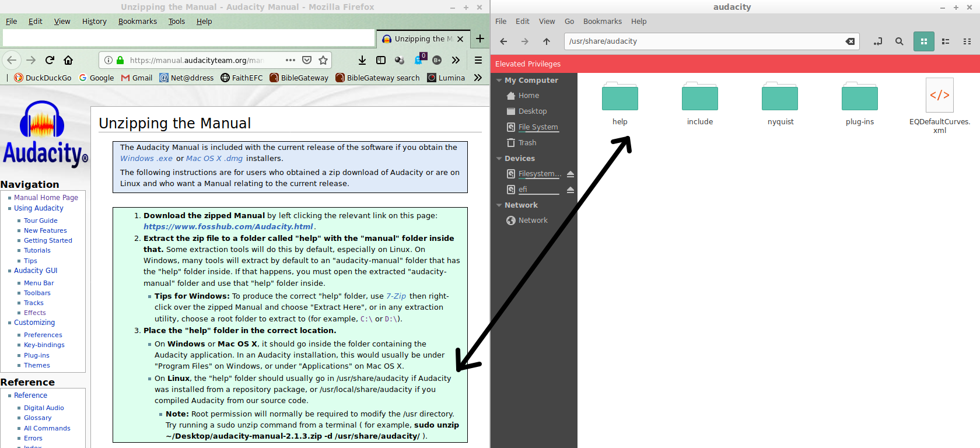The width and height of the screenshot is (980, 448).
Task: Open the help folder
Action: 620,103
